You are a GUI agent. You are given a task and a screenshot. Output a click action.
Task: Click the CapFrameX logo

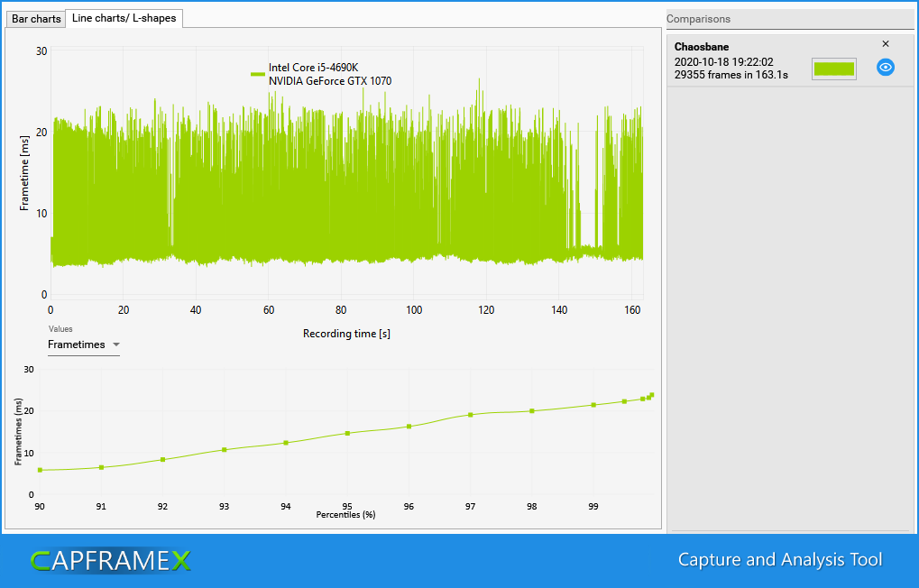pyautogui.click(x=110, y=561)
